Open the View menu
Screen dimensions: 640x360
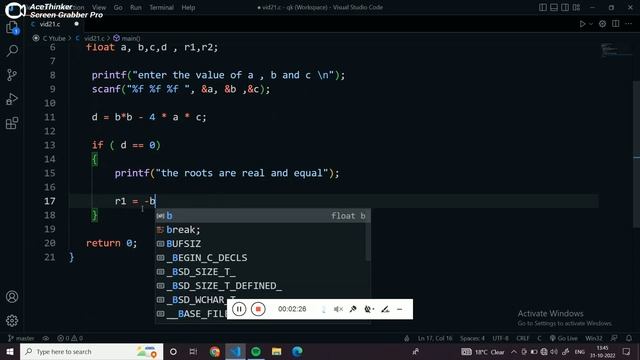pos(99,7)
